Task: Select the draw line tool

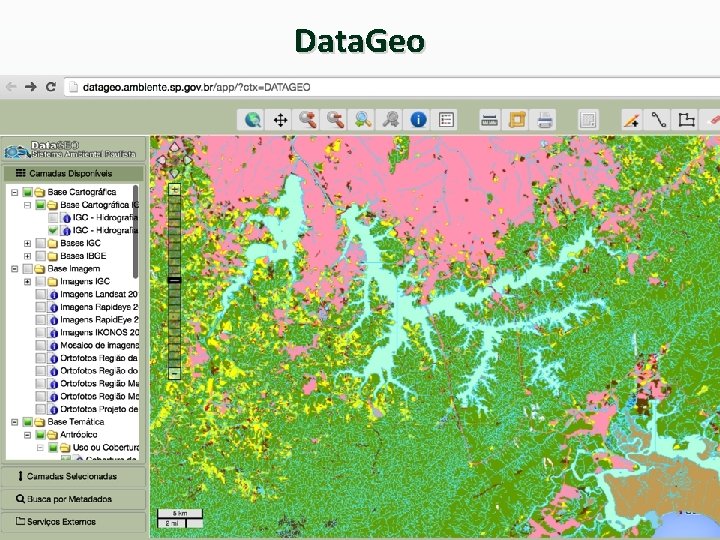Action: 659,120
